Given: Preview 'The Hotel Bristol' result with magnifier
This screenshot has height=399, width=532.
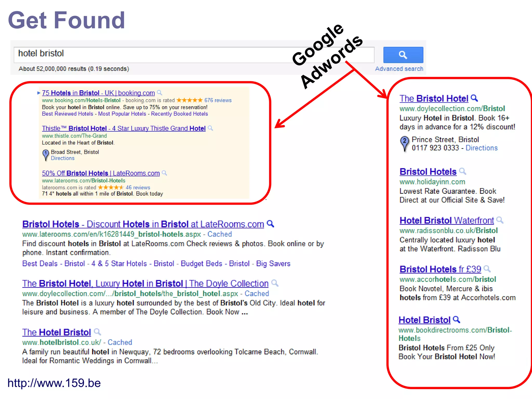Looking at the screenshot, I should tap(97, 332).
